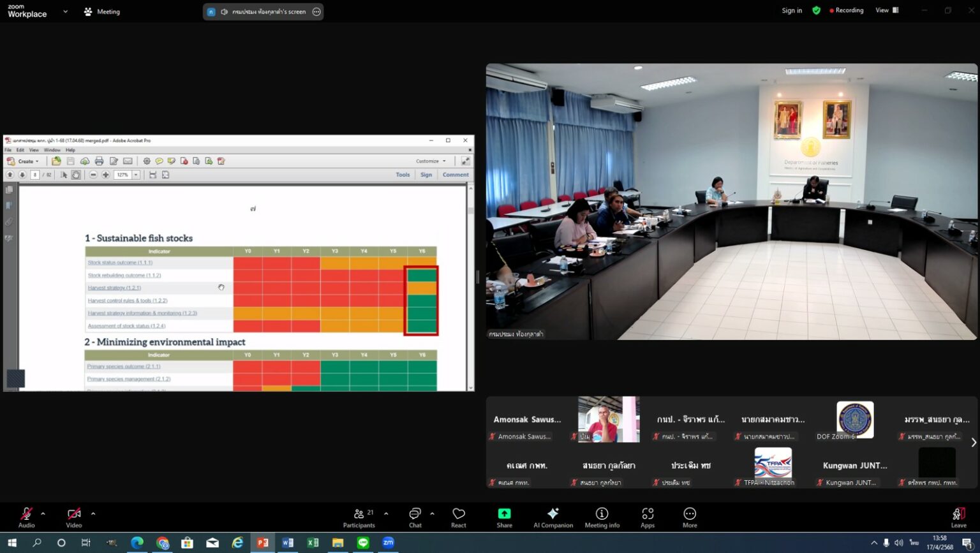Open the Zoom Participants panel
The height and width of the screenshot is (553, 980).
pyautogui.click(x=359, y=517)
